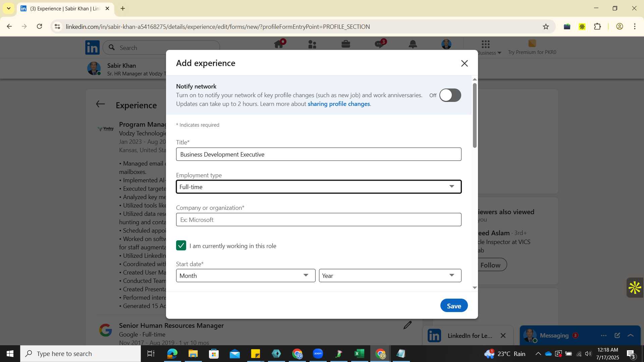Open File Explorer from taskbar
644x362 pixels.
[193, 354]
